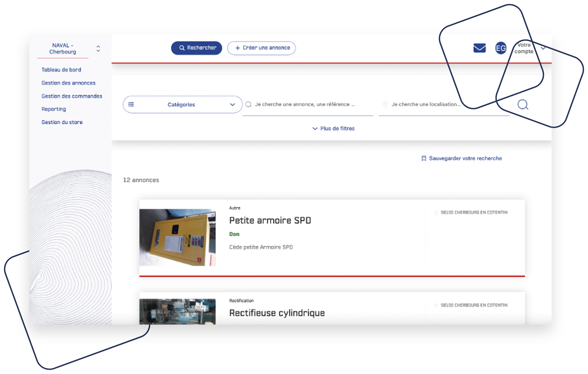Click magnifier icon in annonce search field
Screen dimensions: 588x374
248,105
